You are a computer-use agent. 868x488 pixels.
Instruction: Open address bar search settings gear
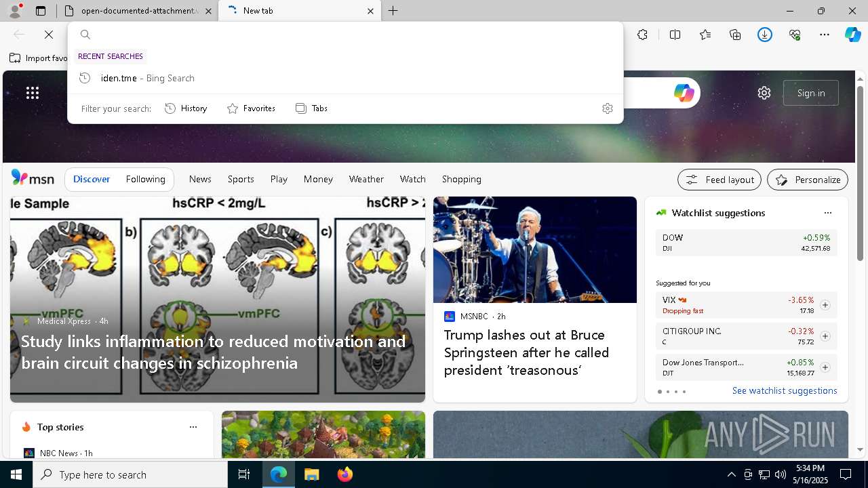coord(608,108)
